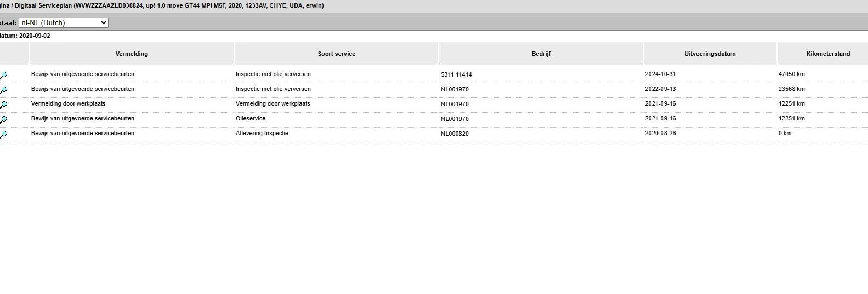Click the 47050 km mileage value
This screenshot has height=294, width=868.
click(791, 74)
